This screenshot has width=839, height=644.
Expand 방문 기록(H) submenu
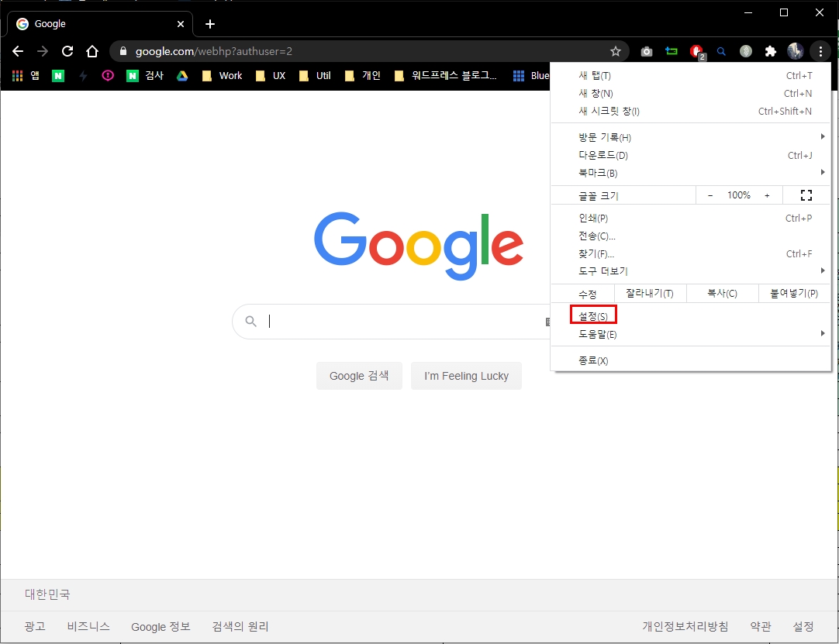[690, 137]
